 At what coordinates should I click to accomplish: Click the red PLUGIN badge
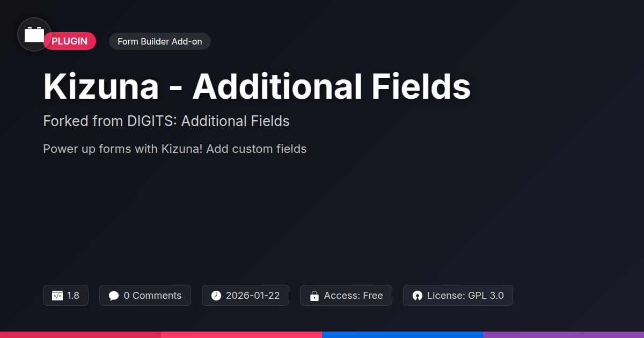click(x=70, y=41)
